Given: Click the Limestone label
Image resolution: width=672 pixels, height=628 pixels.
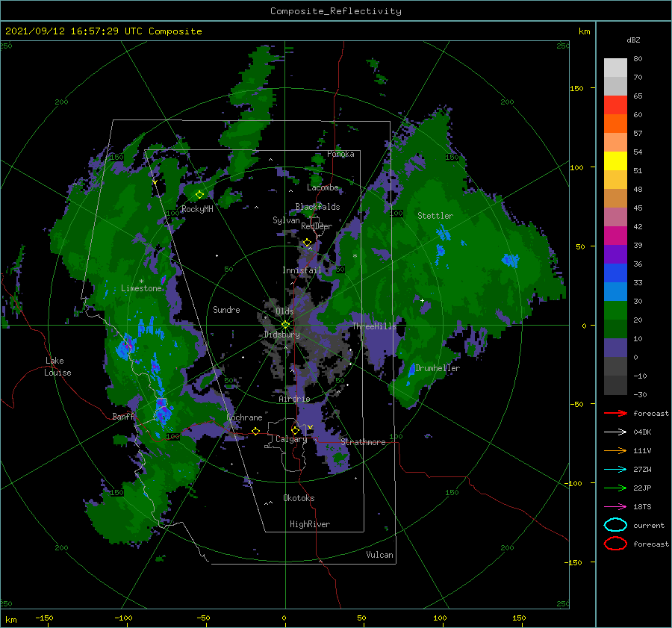Looking at the screenshot, I should (141, 288).
